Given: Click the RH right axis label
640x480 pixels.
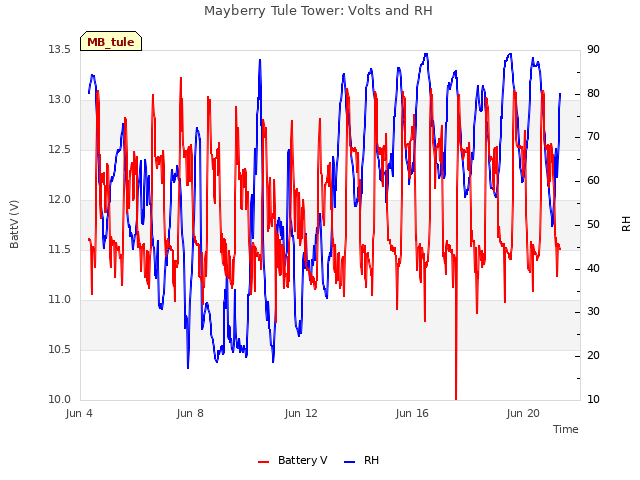Looking at the screenshot, I should 626,224.
